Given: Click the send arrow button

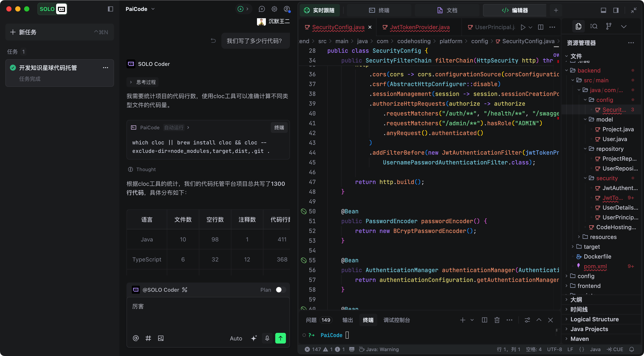Looking at the screenshot, I should point(281,338).
